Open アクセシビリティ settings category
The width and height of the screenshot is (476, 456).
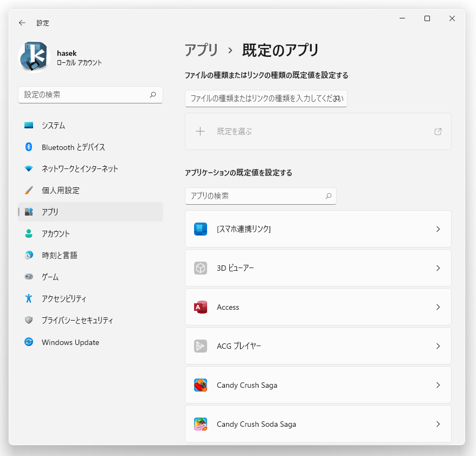(x=91, y=298)
